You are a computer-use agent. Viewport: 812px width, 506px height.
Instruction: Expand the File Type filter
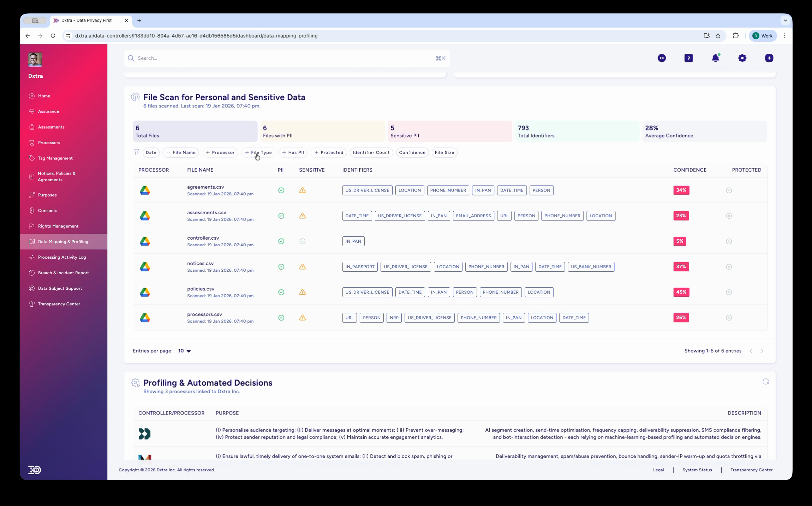258,152
